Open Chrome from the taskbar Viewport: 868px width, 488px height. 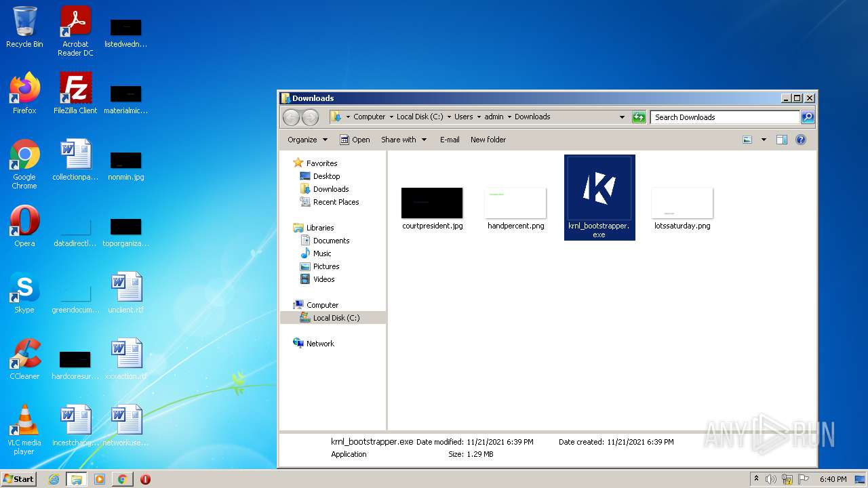(122, 479)
